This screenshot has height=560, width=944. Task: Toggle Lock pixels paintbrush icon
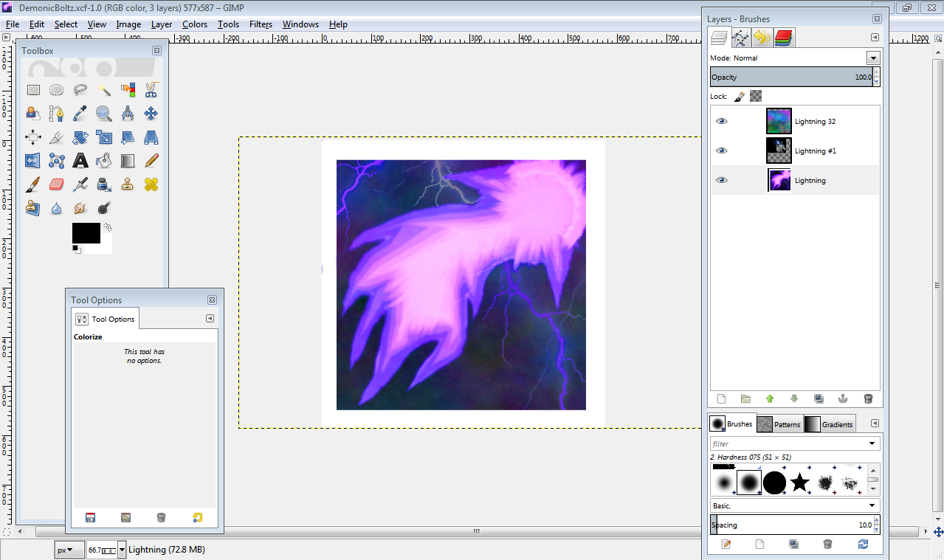point(739,96)
